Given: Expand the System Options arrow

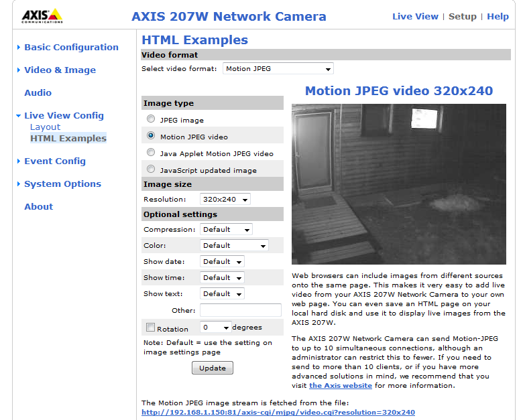Looking at the screenshot, I should pos(19,184).
